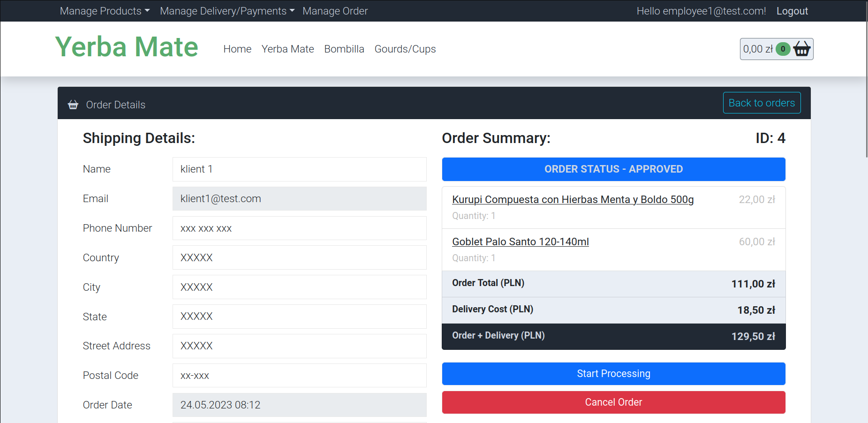Open the Kurupi Compuesta product link
The width and height of the screenshot is (868, 423).
click(x=573, y=199)
